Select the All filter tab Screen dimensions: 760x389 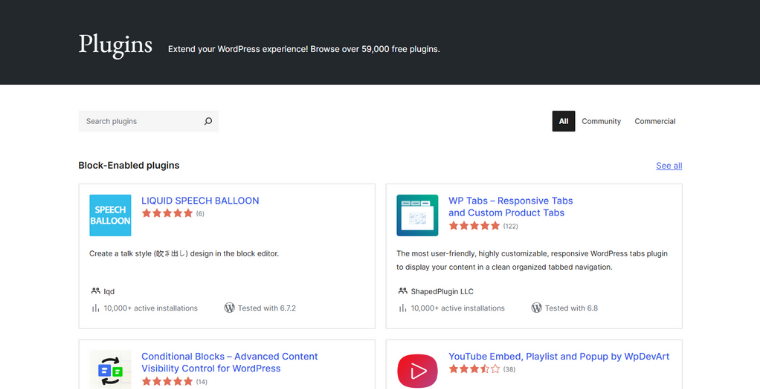pos(563,121)
